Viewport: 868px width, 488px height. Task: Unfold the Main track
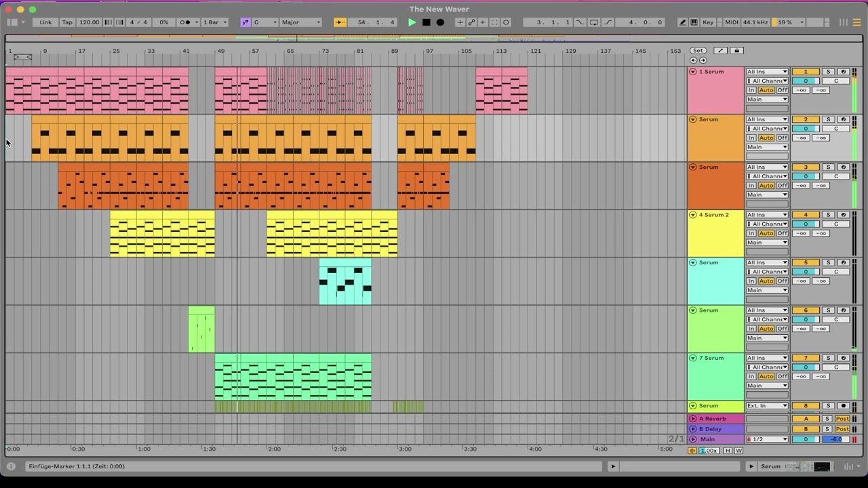[x=693, y=439]
